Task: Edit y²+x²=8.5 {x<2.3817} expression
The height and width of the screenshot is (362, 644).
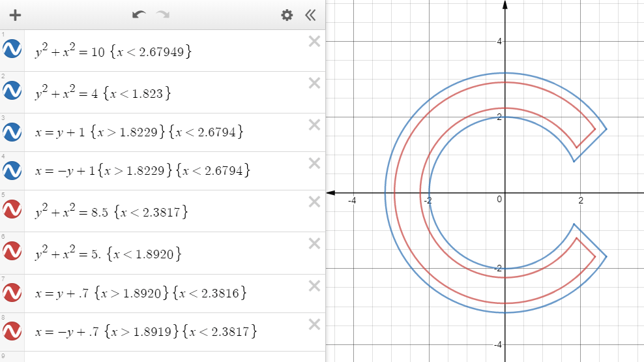Action: point(111,211)
